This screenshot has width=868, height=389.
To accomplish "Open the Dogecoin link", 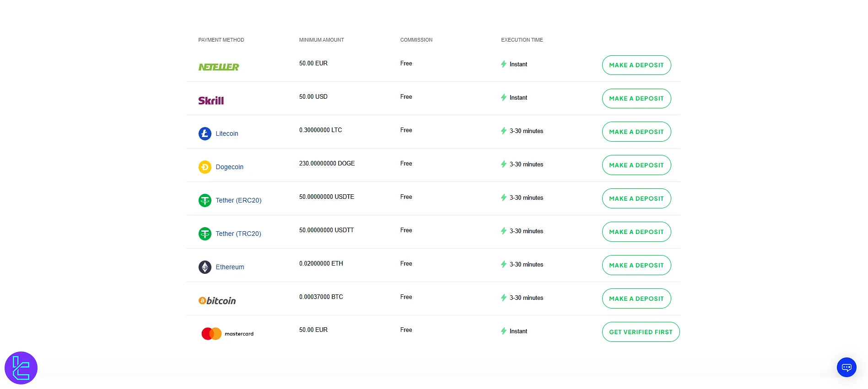I will (229, 167).
